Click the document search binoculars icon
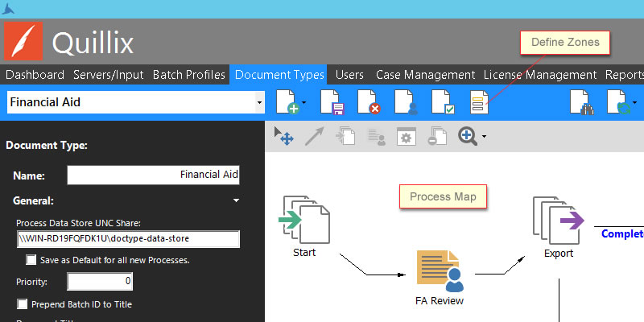The width and height of the screenshot is (644, 322). pos(582,102)
